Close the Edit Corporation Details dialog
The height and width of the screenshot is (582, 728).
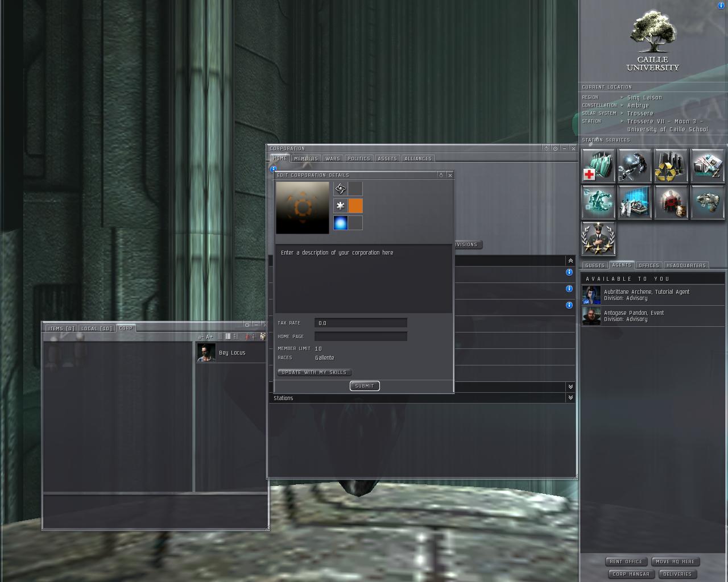click(x=450, y=175)
